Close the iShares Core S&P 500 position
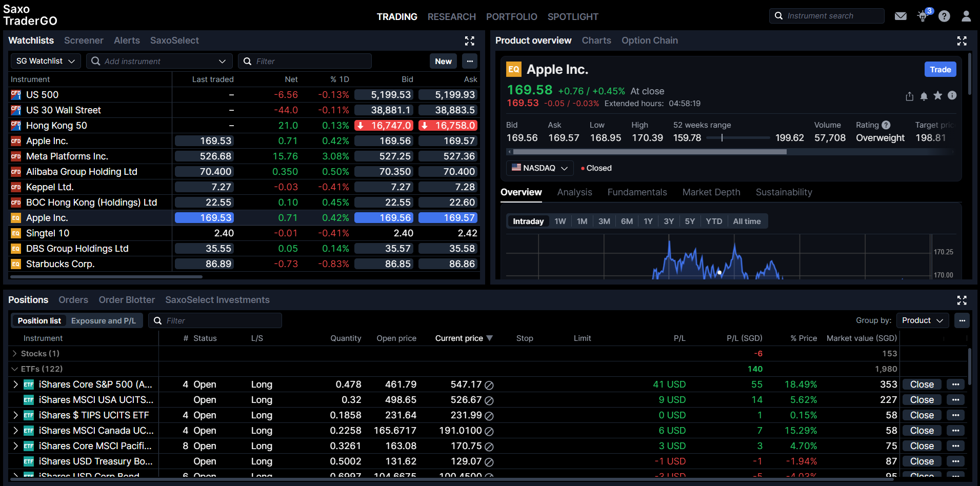 (x=922, y=384)
